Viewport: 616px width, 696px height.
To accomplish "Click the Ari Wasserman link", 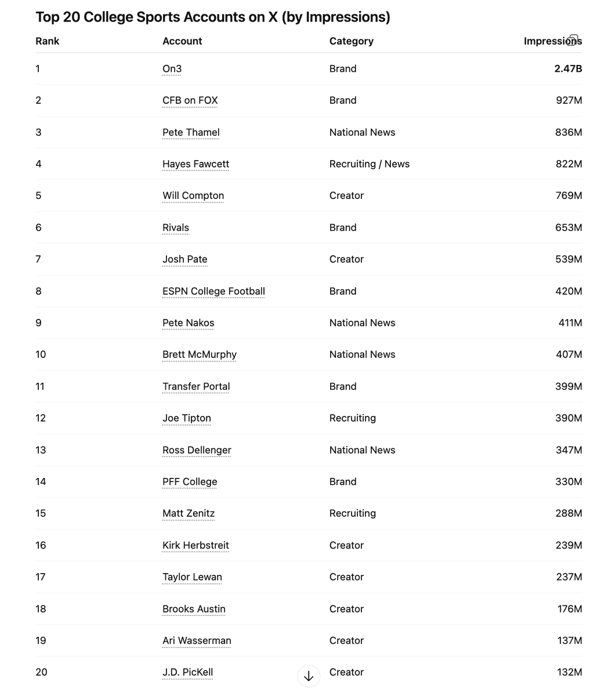I will (x=197, y=641).
